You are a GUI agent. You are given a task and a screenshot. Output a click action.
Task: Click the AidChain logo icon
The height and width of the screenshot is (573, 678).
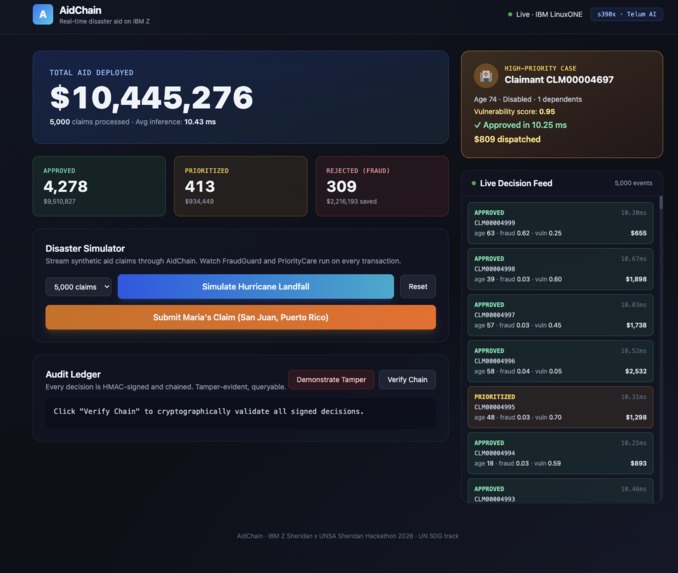click(43, 14)
